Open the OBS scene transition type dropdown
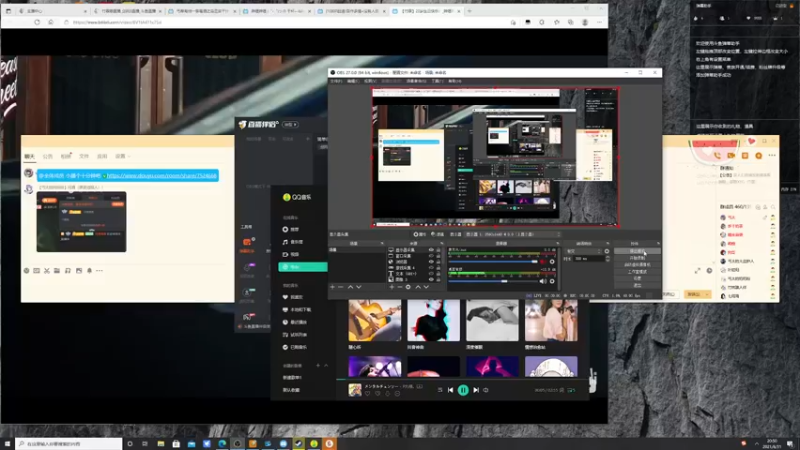Viewport: 800px width, 450px height. tap(583, 251)
